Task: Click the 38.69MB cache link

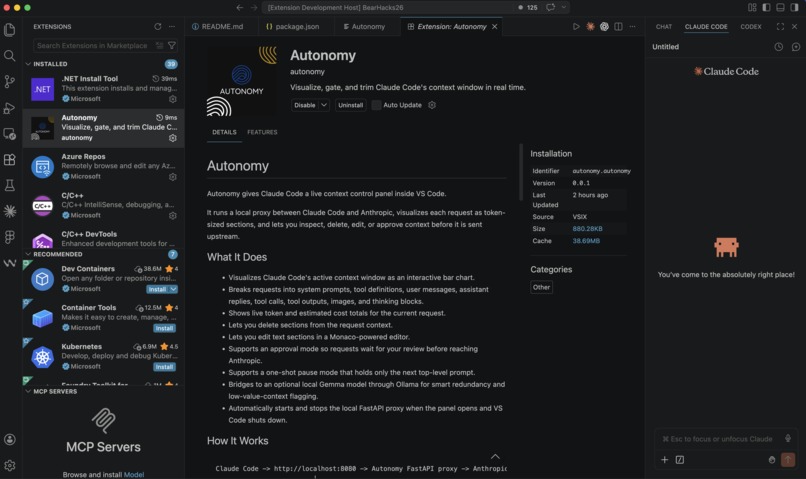Action: [x=586, y=241]
